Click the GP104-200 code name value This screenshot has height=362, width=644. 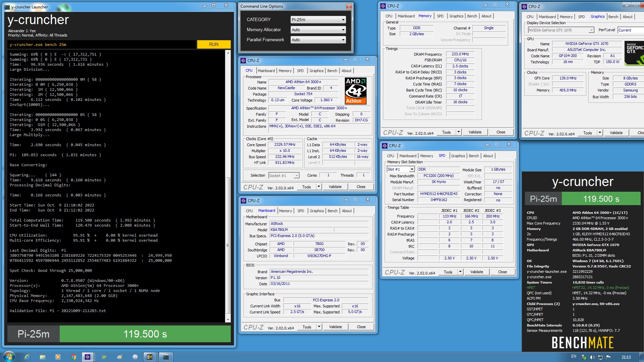point(568,56)
